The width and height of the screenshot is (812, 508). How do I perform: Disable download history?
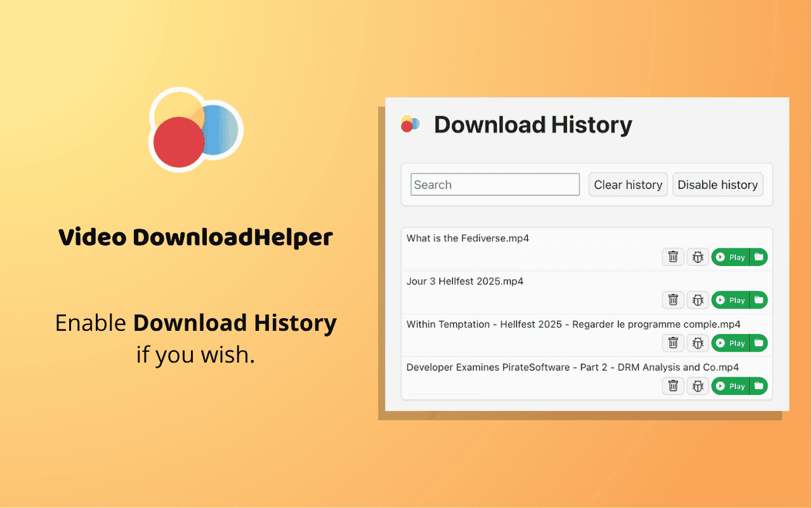click(x=717, y=184)
